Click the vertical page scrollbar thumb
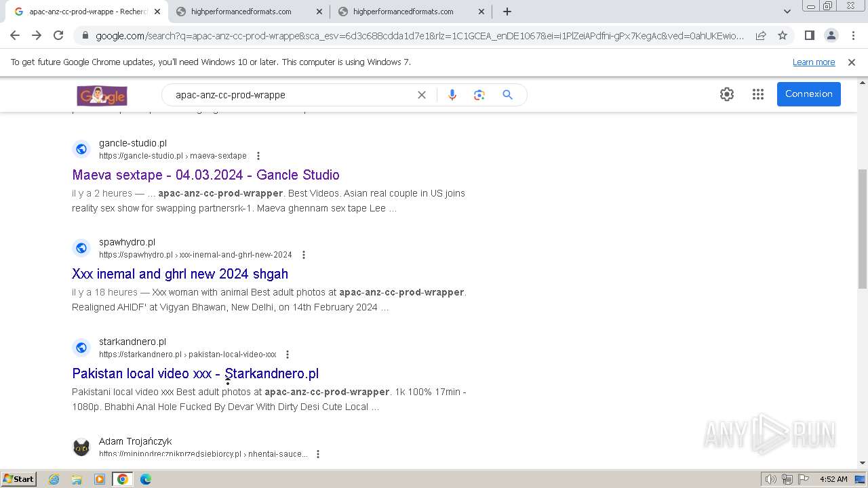Screen dimensions: 868x488 pos(863,229)
